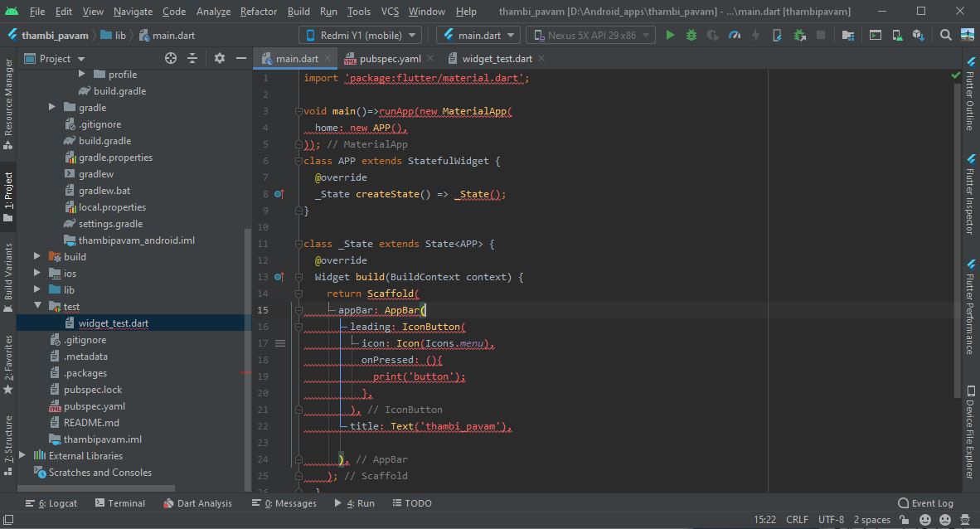Screen dimensions: 980x529
Task: Toggle the Flutter Performance side panel
Action: (x=971, y=307)
